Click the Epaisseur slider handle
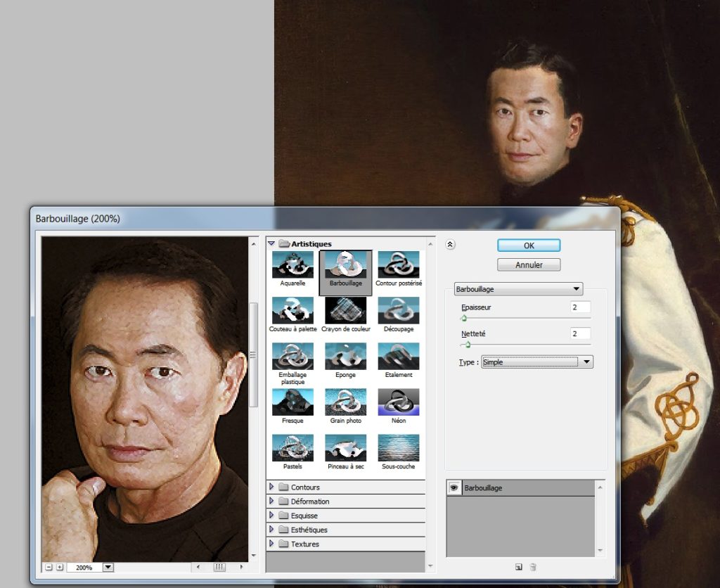 click(464, 318)
